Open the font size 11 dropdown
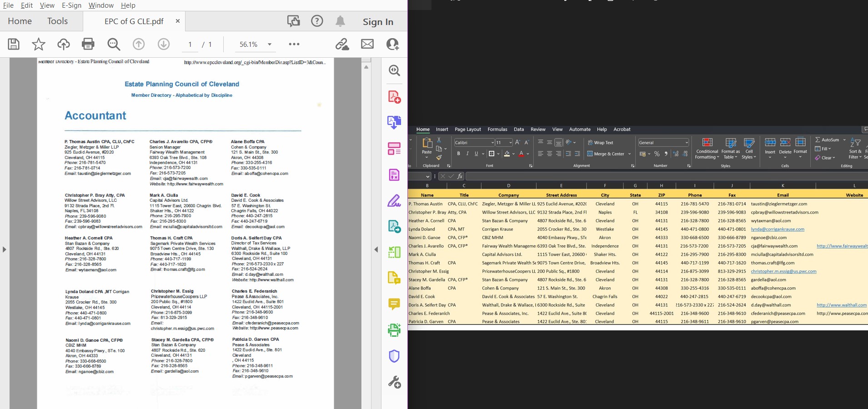Viewport: 868px width, 409px height. tap(511, 143)
